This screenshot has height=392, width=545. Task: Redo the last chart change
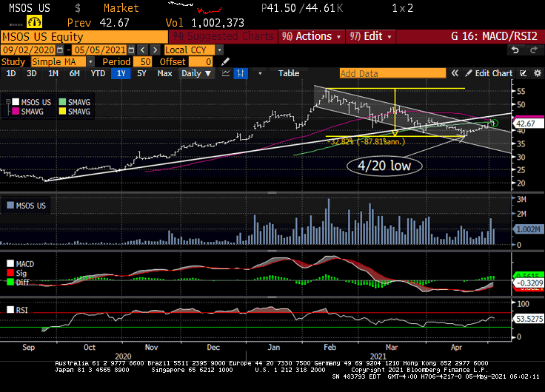click(534, 50)
